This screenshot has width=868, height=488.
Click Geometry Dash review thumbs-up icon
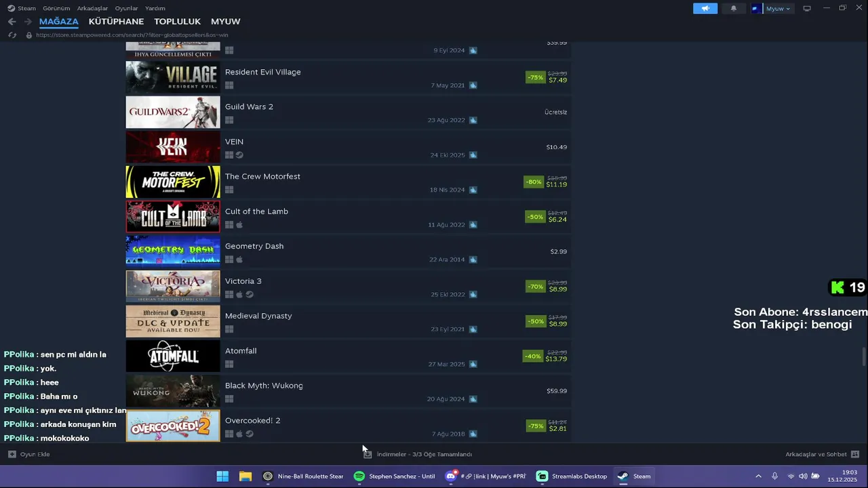pyautogui.click(x=473, y=260)
